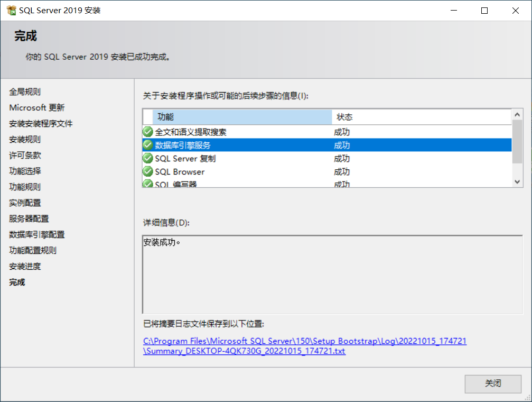The width and height of the screenshot is (532, 402).
Task: Click the 成功 status of SQL Browser
Action: click(342, 171)
